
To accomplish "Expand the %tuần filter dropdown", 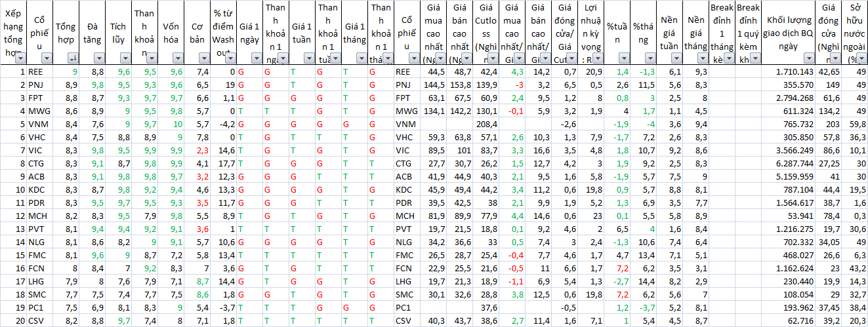I will [x=624, y=59].
